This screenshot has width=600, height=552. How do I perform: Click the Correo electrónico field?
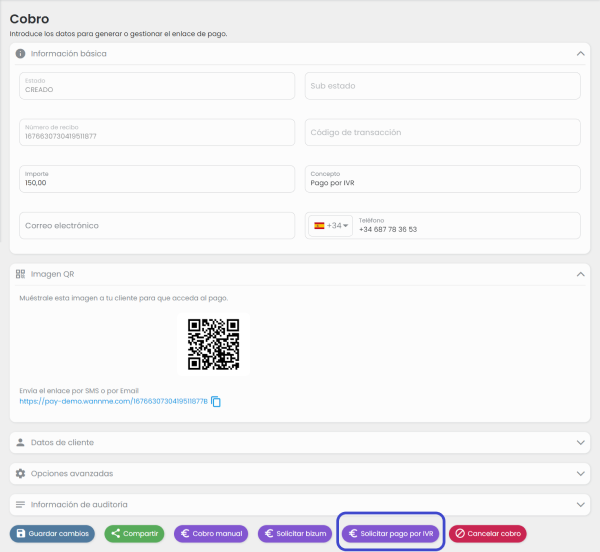pos(157,225)
